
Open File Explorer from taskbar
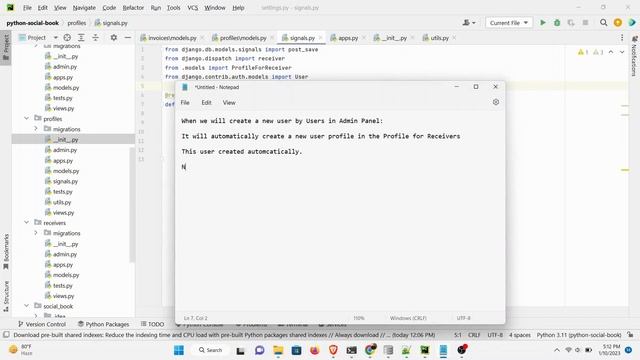point(278,350)
